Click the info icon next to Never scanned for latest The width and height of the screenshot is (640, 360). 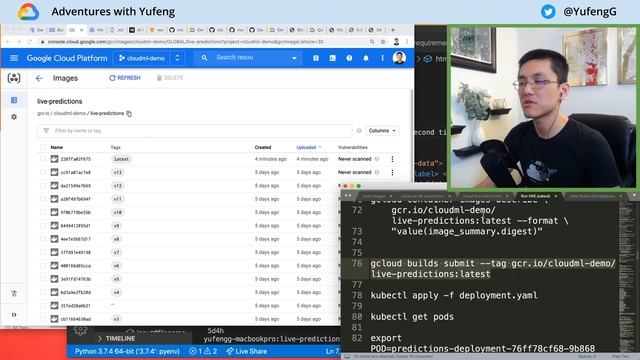coord(377,159)
